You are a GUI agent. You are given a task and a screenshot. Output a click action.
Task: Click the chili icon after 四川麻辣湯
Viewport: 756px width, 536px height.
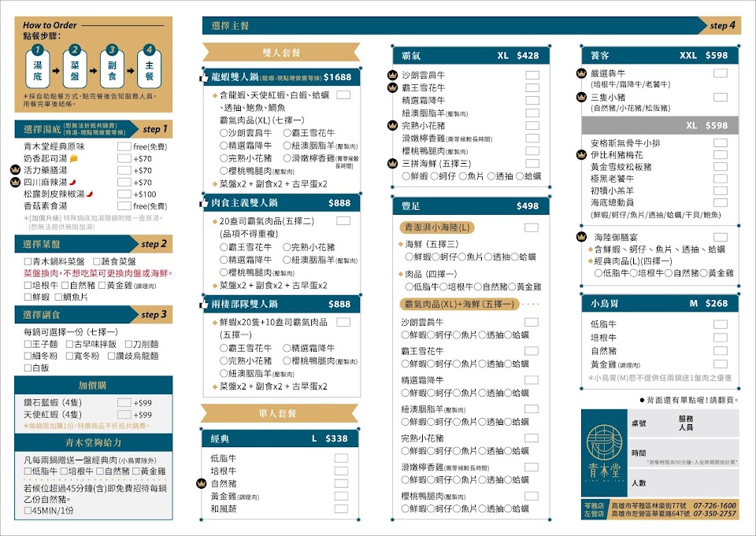click(x=72, y=182)
